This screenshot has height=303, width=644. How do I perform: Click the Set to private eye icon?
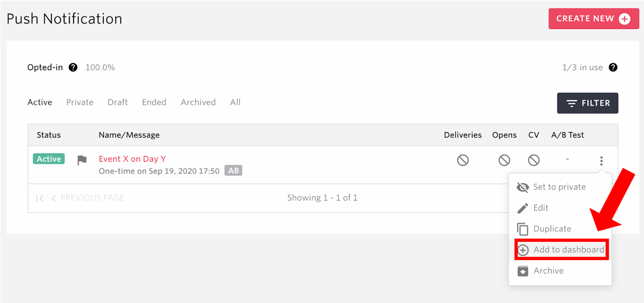(x=523, y=187)
